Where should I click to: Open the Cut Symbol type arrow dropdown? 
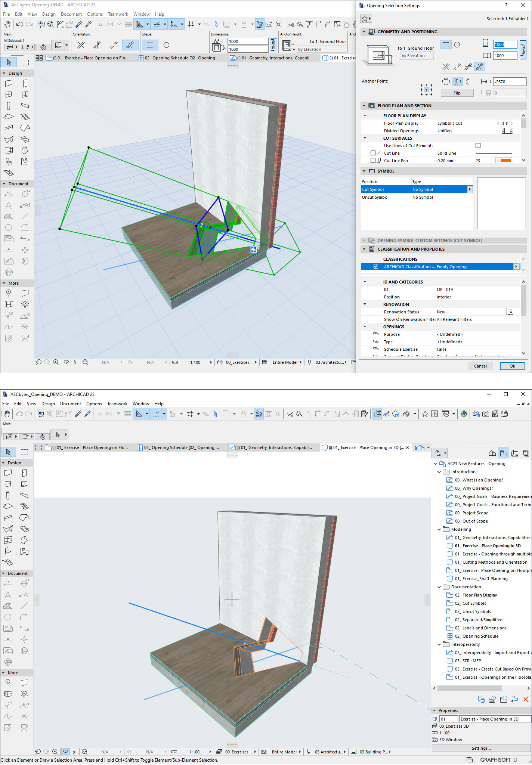(x=470, y=189)
